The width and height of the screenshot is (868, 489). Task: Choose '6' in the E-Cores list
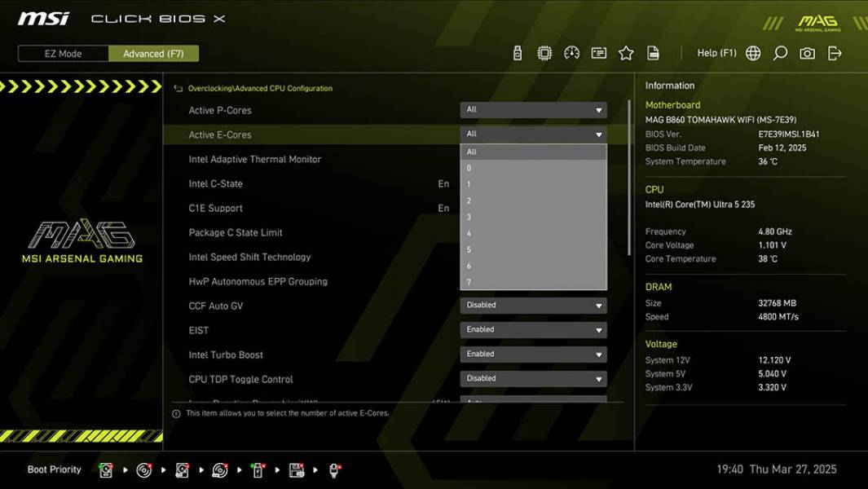[x=533, y=266]
